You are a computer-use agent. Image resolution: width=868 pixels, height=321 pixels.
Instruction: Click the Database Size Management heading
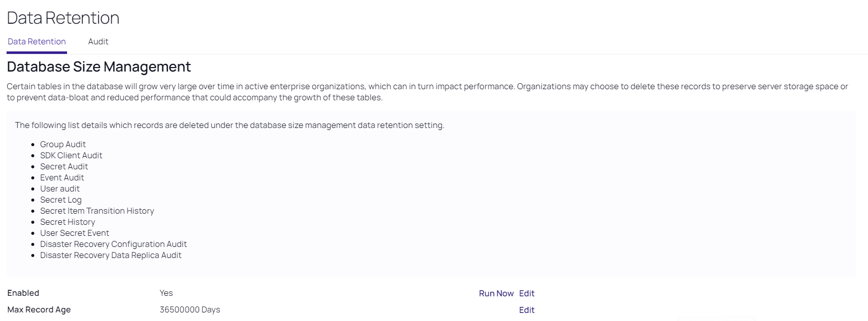click(99, 67)
